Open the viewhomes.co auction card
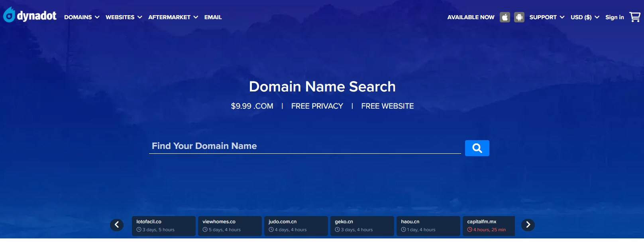The height and width of the screenshot is (242, 644). 230,226
